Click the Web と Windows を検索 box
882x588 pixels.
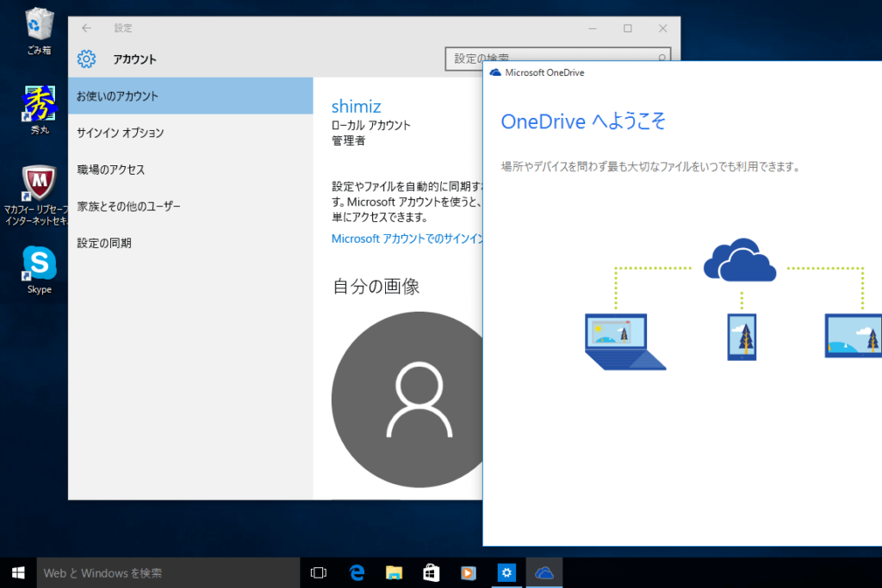pyautogui.click(x=168, y=573)
